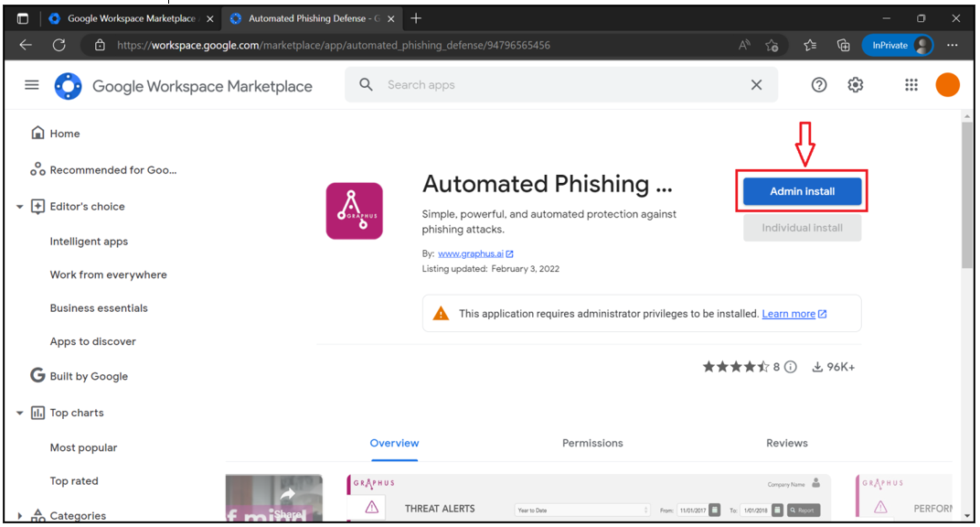Click the browser Back arrow
Image resolution: width=980 pixels, height=527 pixels.
point(26,45)
